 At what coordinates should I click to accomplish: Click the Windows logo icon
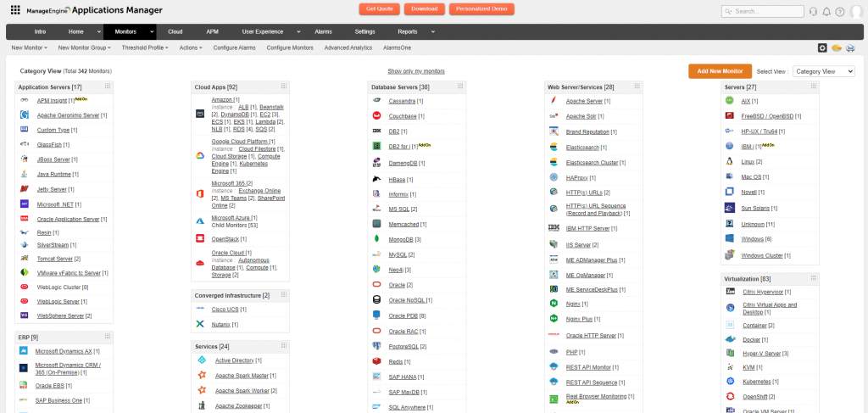730,238
